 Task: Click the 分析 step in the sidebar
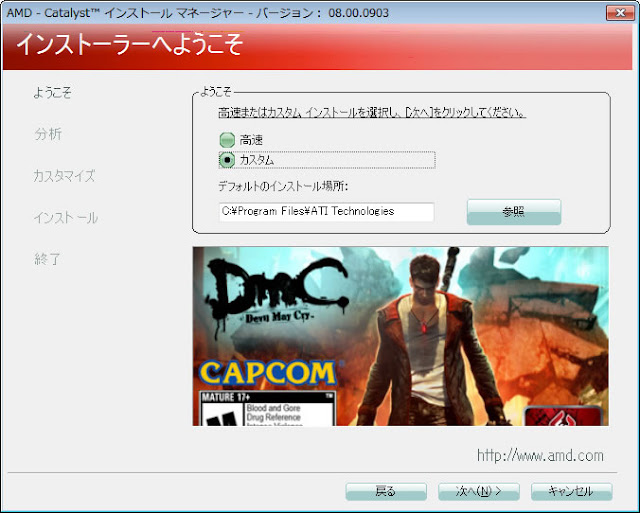[x=48, y=134]
